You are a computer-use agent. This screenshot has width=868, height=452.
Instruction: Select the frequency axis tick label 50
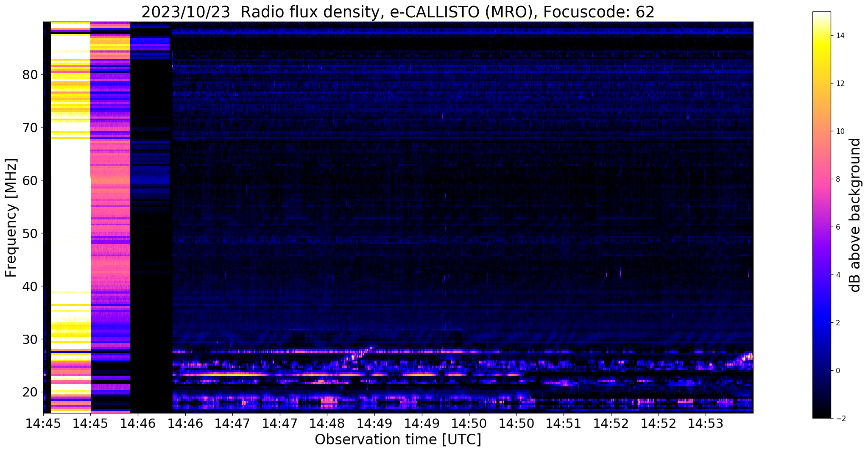30,233
